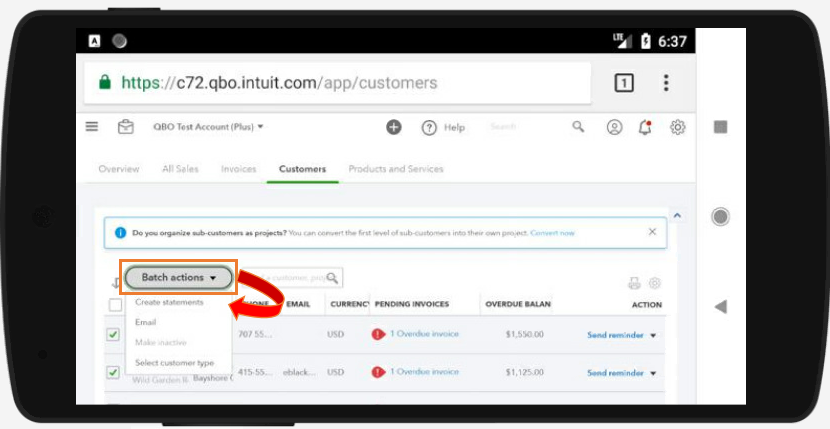This screenshot has width=830, height=429.
Task: Switch to the All Sales tab
Action: pos(180,169)
